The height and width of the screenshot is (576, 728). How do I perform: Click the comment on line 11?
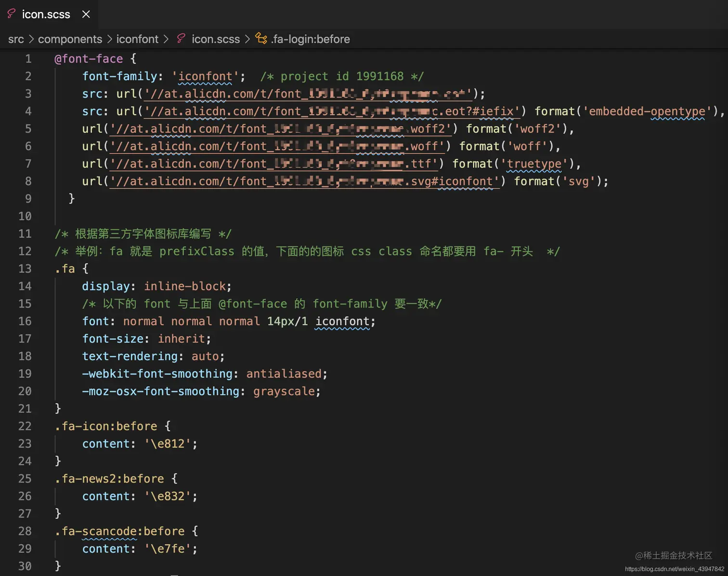click(143, 234)
